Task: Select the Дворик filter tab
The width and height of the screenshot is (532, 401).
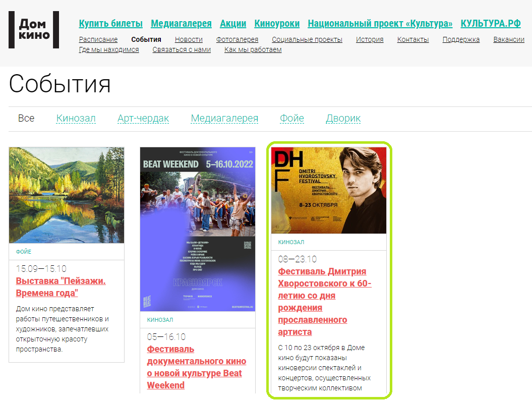Action: (343, 119)
